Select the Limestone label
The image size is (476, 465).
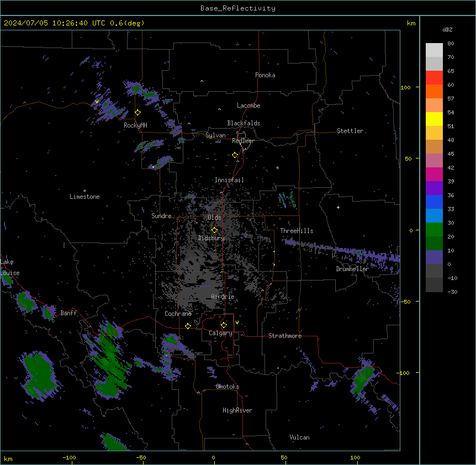(84, 197)
